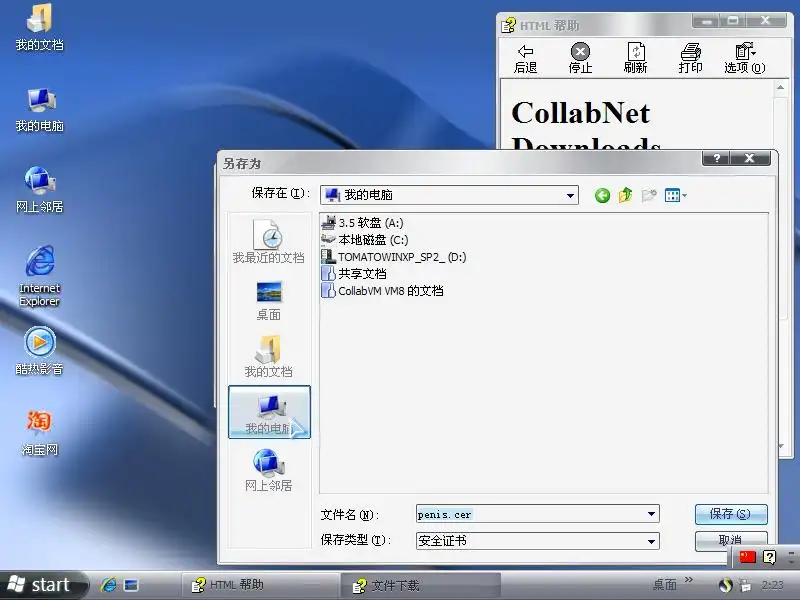Launch Internet Explorer from quick launch
This screenshot has height=600, width=800.
[108, 585]
